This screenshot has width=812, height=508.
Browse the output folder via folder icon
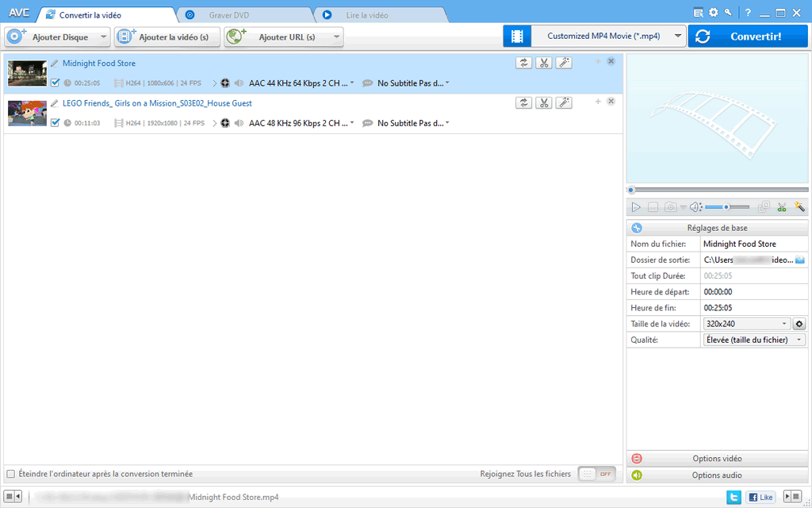tap(800, 260)
